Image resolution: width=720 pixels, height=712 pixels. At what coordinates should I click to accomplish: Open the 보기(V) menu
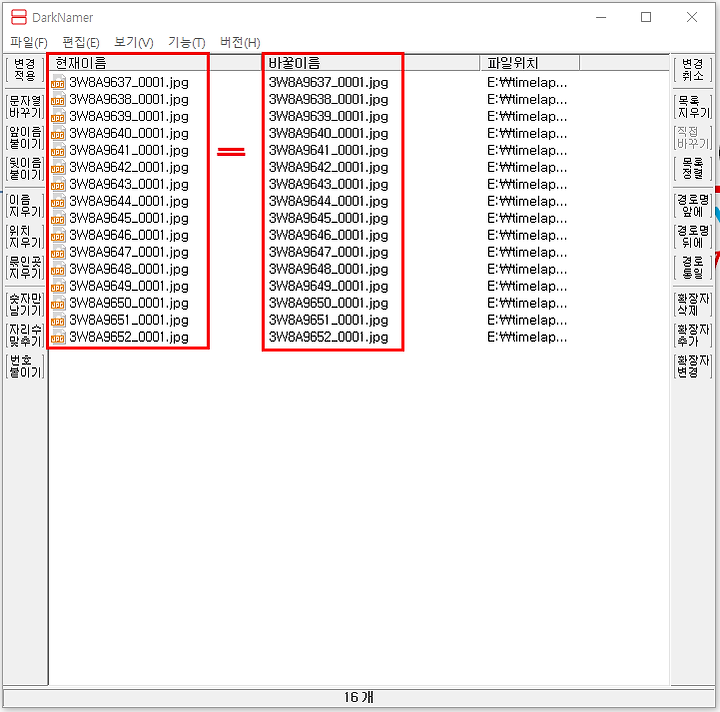point(134,43)
